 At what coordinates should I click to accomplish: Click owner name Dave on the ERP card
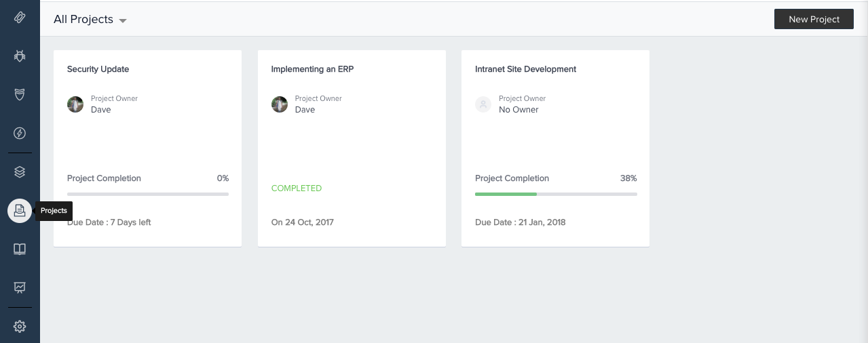click(x=305, y=110)
